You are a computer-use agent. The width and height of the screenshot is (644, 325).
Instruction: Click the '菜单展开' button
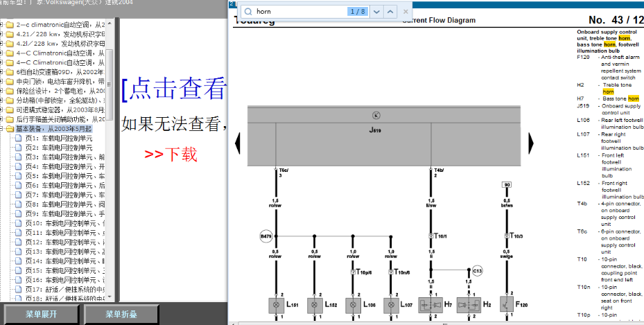point(41,315)
